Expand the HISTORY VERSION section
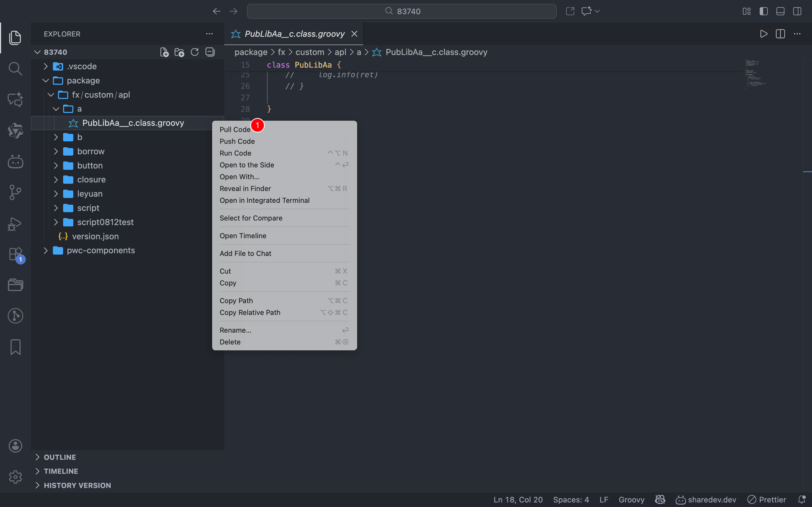The width and height of the screenshot is (812, 507). tap(77, 485)
